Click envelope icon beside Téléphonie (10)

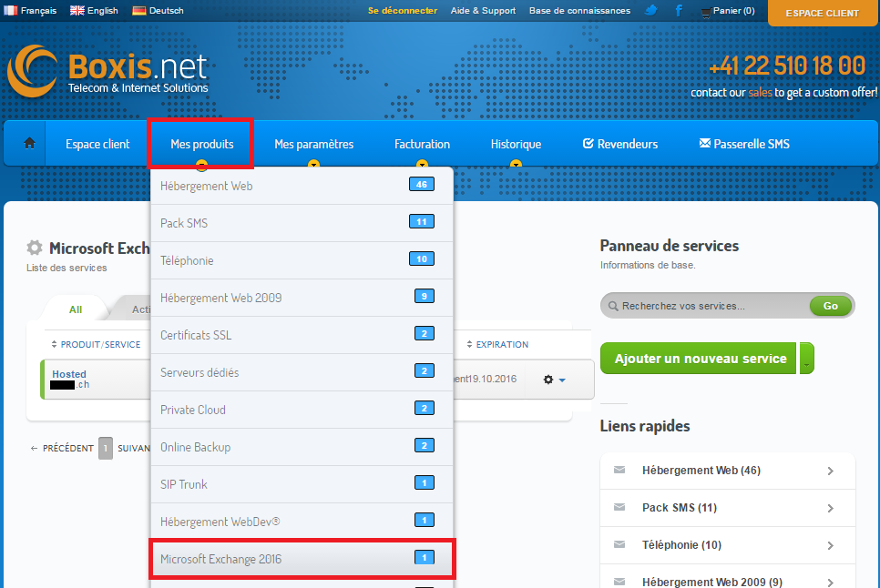[619, 544]
